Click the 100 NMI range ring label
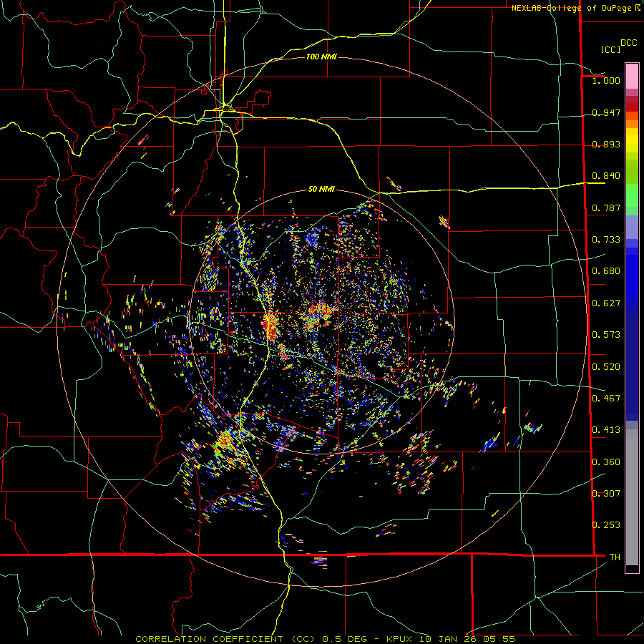644x644 pixels. point(321,57)
